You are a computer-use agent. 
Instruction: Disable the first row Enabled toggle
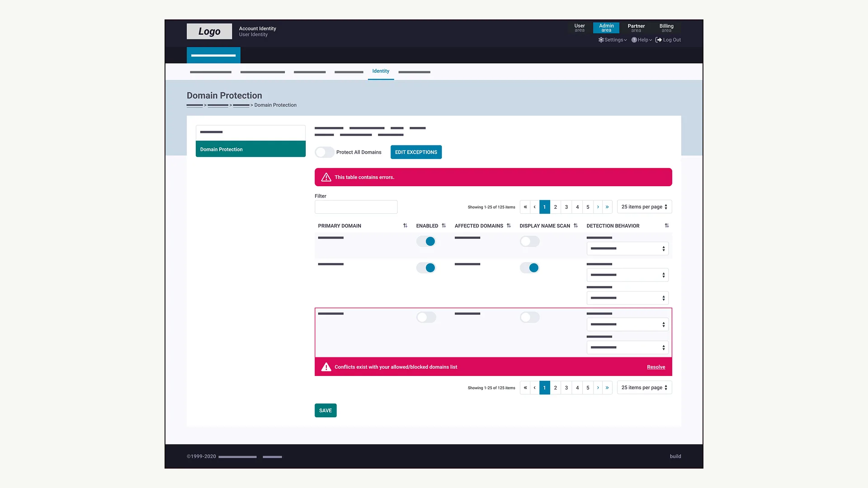coord(426,242)
